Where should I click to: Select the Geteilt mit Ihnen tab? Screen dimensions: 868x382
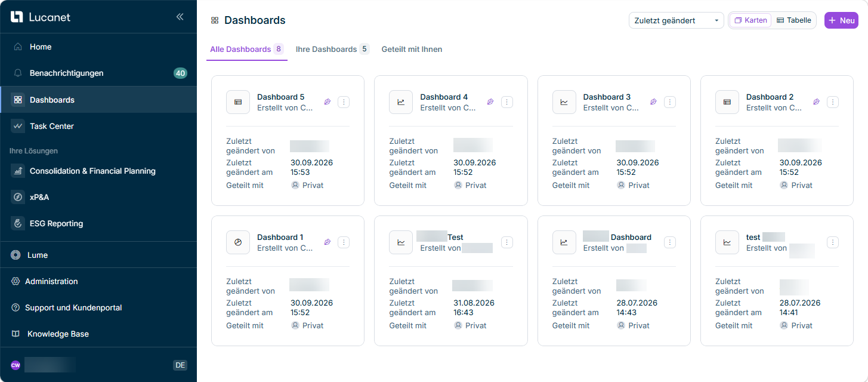[412, 49]
